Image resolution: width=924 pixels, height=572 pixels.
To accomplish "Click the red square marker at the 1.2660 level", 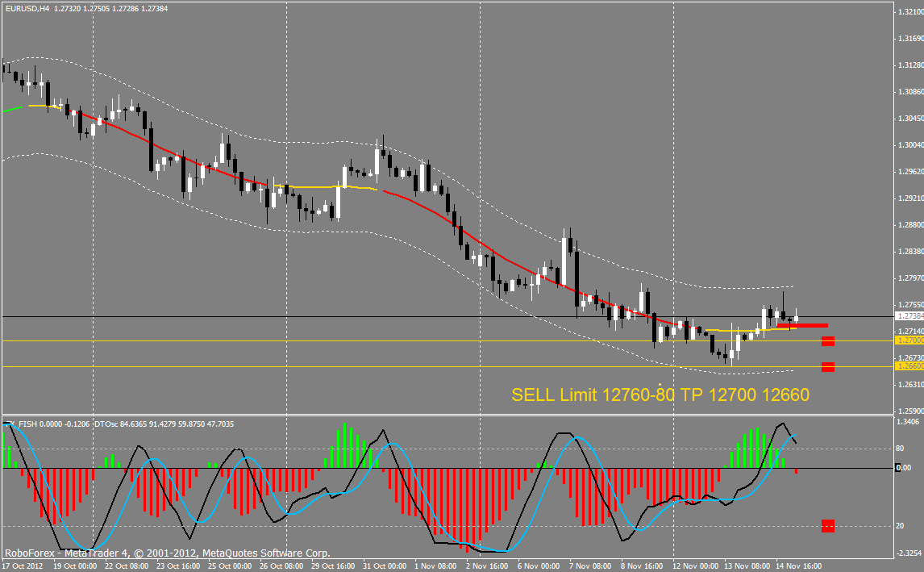I will pyautogui.click(x=827, y=367).
